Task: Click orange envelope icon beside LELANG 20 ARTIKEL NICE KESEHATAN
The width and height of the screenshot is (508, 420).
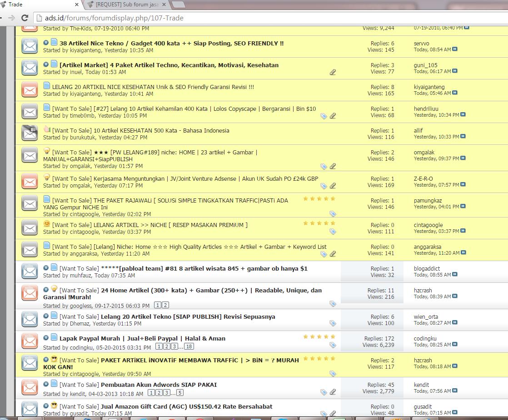Action: point(30,90)
